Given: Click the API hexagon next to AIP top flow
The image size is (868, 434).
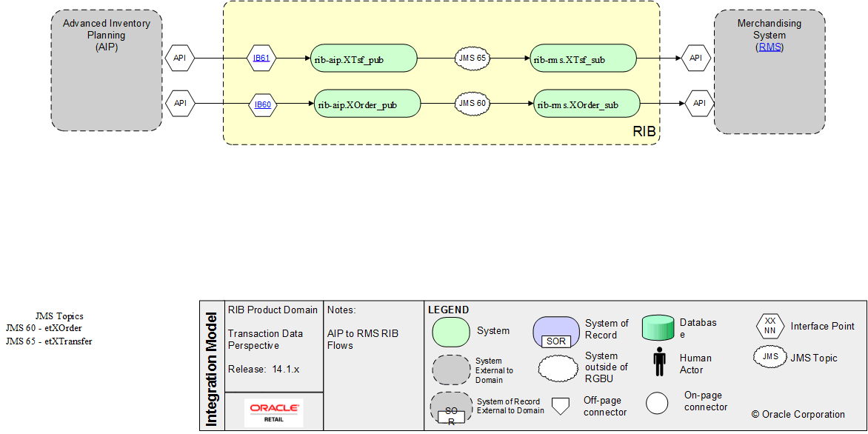Looking at the screenshot, I should (x=180, y=57).
